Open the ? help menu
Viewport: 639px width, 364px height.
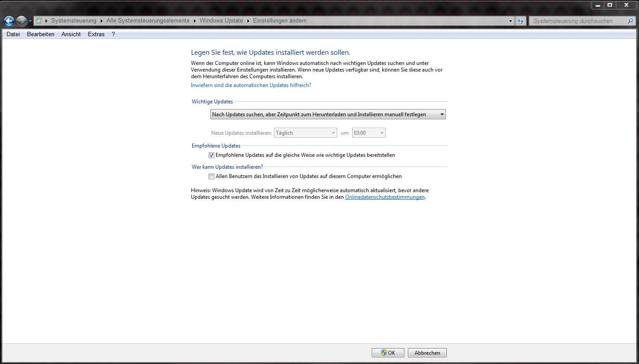coord(113,34)
